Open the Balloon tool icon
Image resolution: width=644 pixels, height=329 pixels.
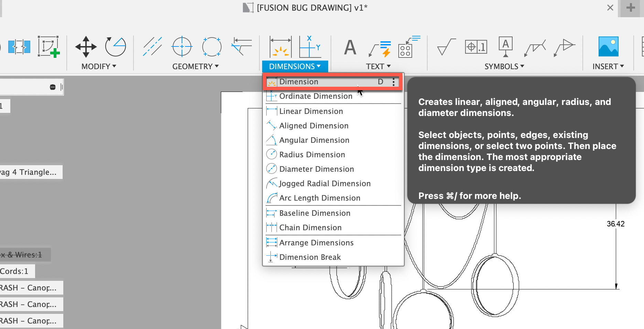point(409,46)
